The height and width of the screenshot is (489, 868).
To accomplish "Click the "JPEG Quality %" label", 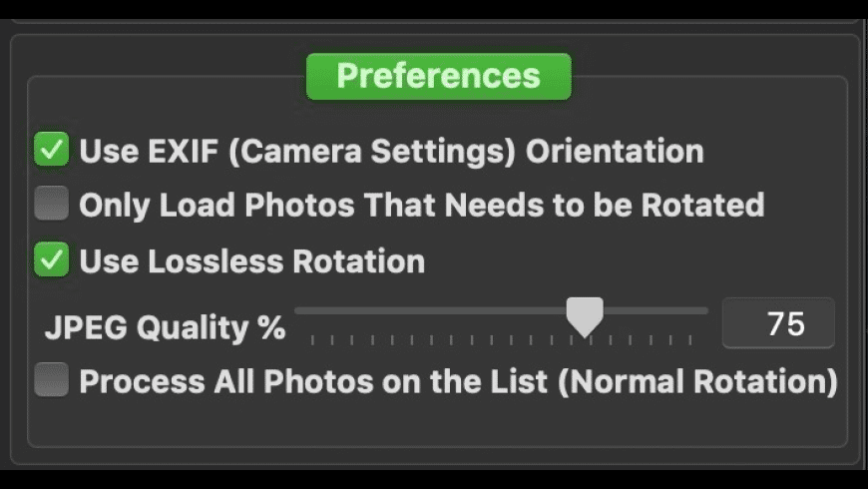I will (x=165, y=326).
